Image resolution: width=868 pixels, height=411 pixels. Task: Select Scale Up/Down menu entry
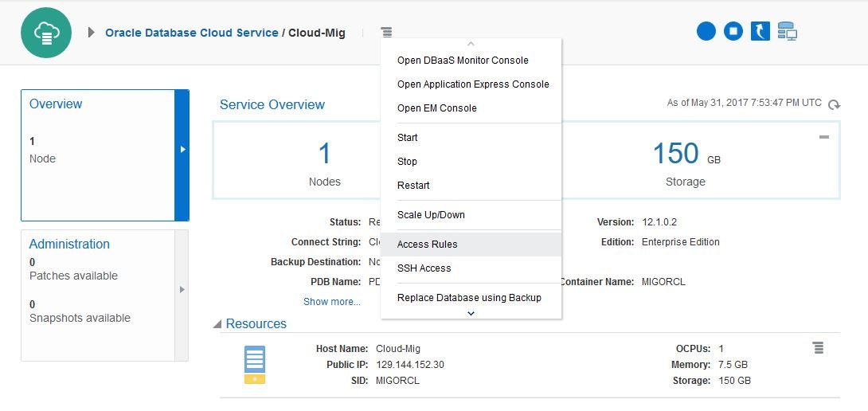tap(431, 215)
